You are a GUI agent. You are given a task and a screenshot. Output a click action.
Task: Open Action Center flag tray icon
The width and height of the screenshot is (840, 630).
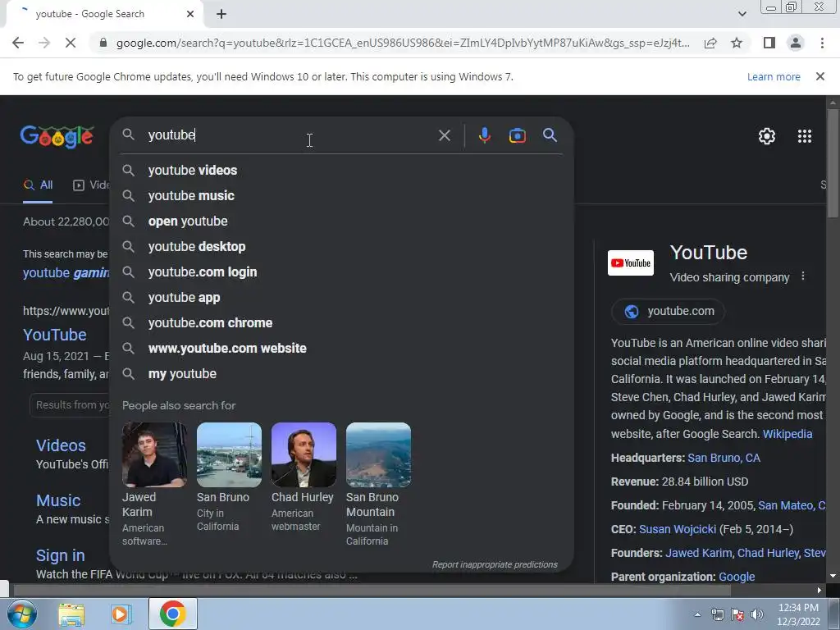(x=737, y=614)
